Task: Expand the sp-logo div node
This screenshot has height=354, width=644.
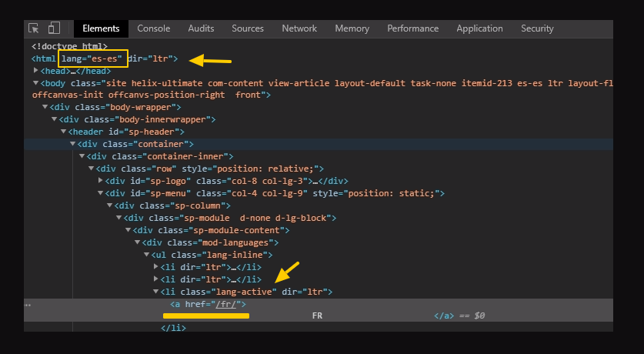Action: click(x=100, y=181)
